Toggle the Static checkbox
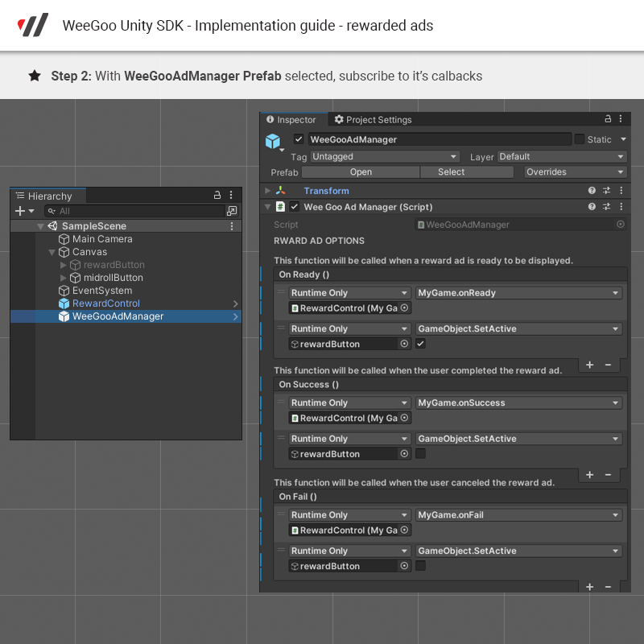 point(580,139)
